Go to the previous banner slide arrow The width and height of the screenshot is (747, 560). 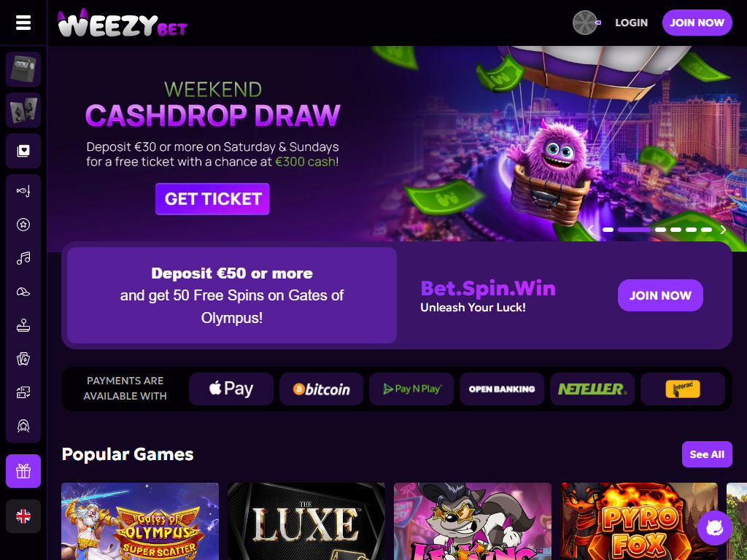(x=590, y=230)
